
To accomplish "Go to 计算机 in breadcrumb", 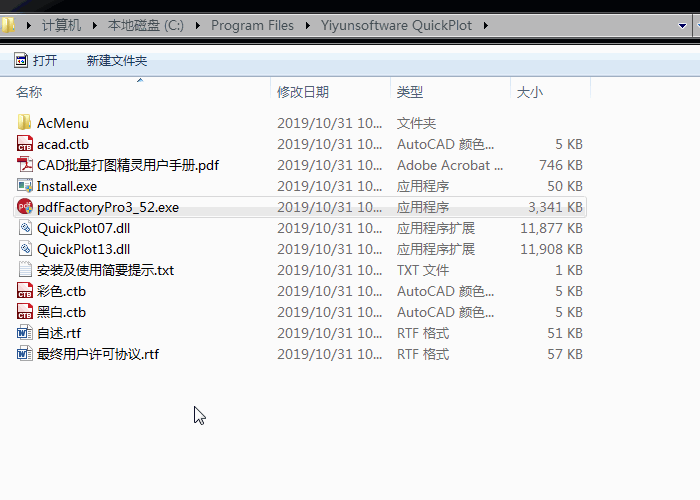I will click(61, 25).
